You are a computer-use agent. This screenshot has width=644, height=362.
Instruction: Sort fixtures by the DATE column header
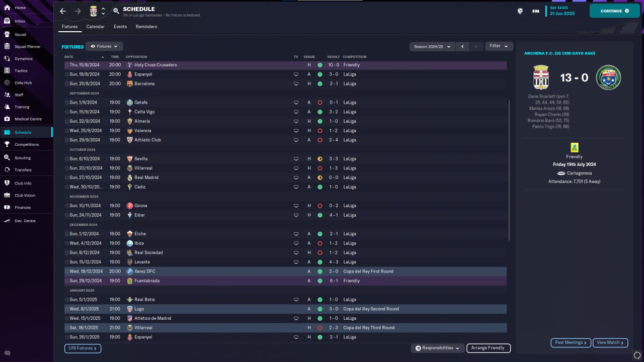[69, 57]
